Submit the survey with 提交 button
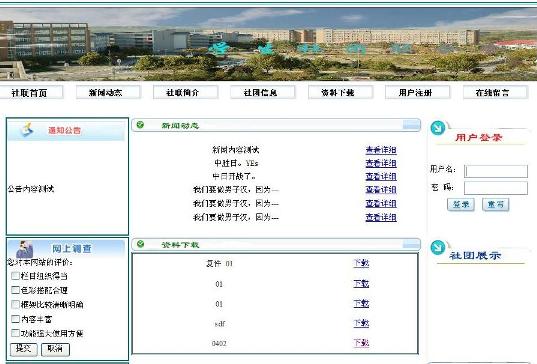537x364 pixels. (24, 349)
